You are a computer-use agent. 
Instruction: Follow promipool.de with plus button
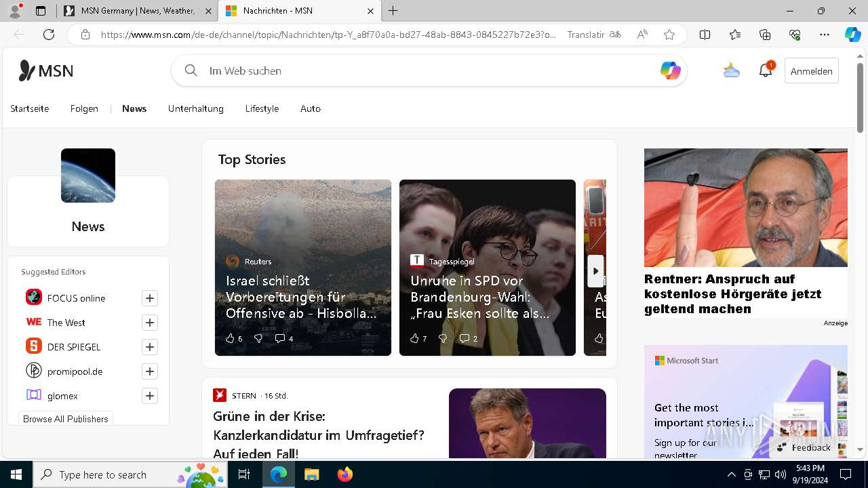(x=150, y=371)
